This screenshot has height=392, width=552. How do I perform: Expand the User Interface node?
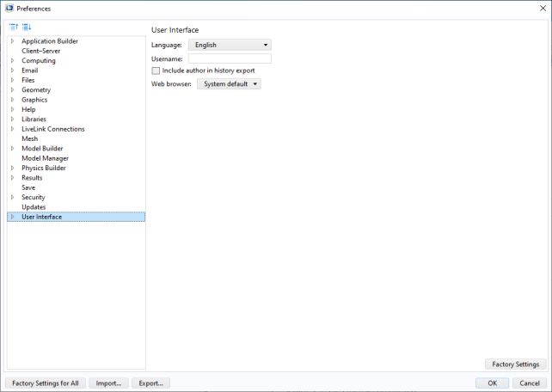13,217
